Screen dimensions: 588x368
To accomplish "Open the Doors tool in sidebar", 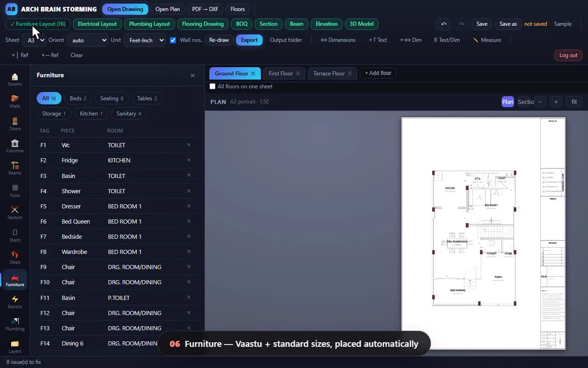I will coord(15,124).
